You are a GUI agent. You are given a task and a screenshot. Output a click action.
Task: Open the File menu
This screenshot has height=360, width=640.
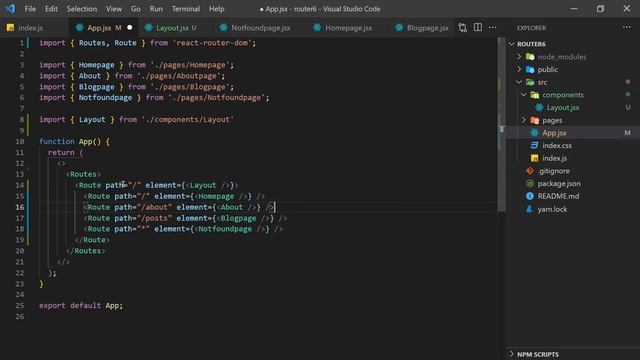pos(30,9)
